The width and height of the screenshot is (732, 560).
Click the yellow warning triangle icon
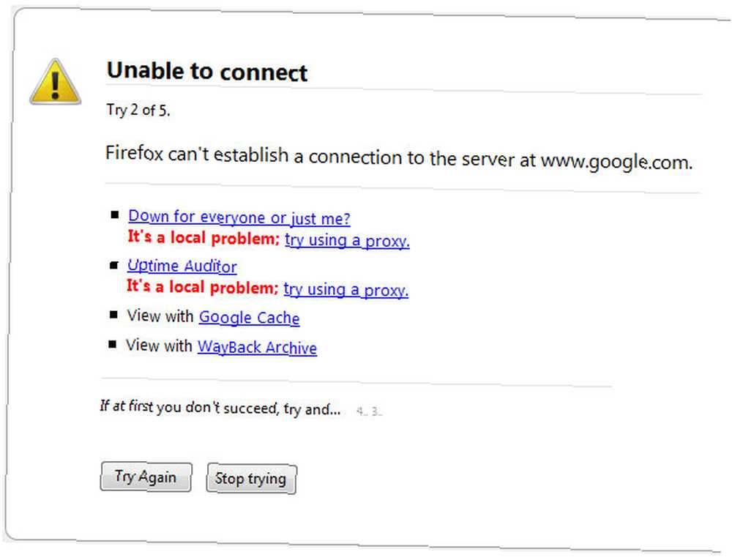(x=56, y=82)
